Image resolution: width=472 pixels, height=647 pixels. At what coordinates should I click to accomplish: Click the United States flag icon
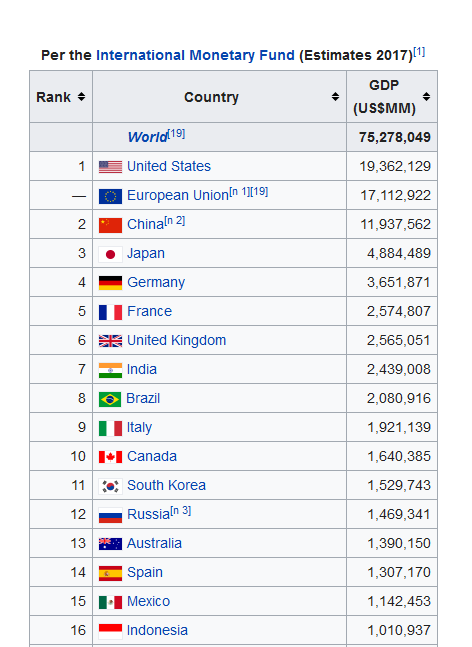[x=110, y=167]
